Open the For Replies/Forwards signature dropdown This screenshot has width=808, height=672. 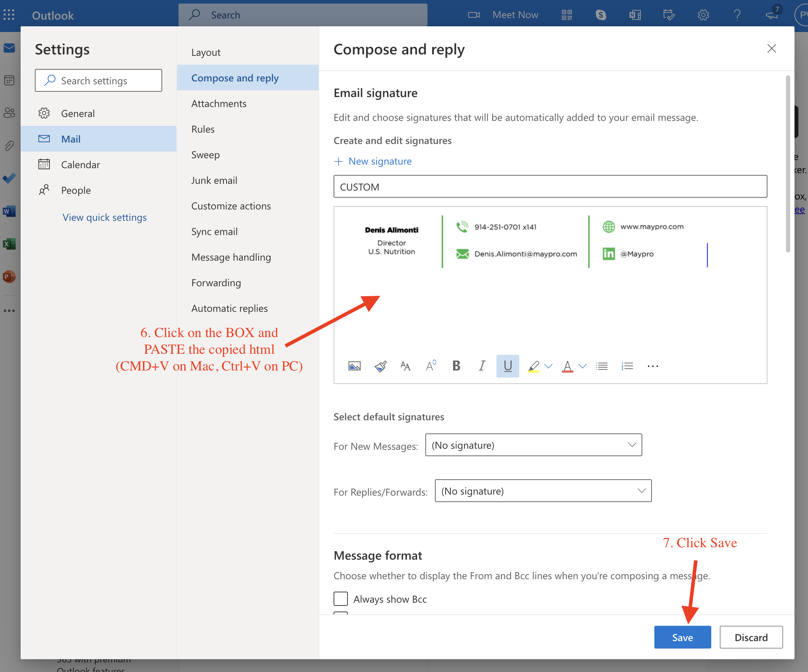click(543, 491)
